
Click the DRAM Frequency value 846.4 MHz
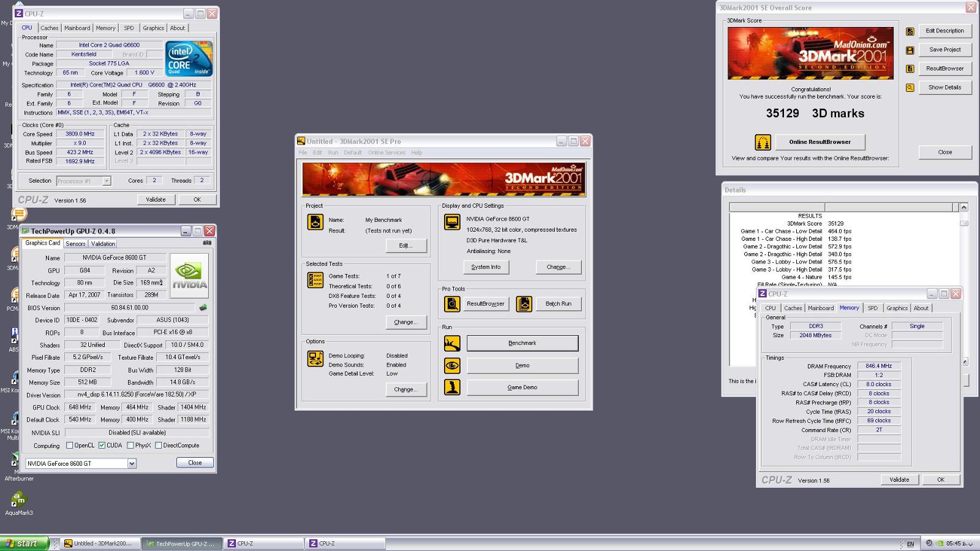coord(878,366)
